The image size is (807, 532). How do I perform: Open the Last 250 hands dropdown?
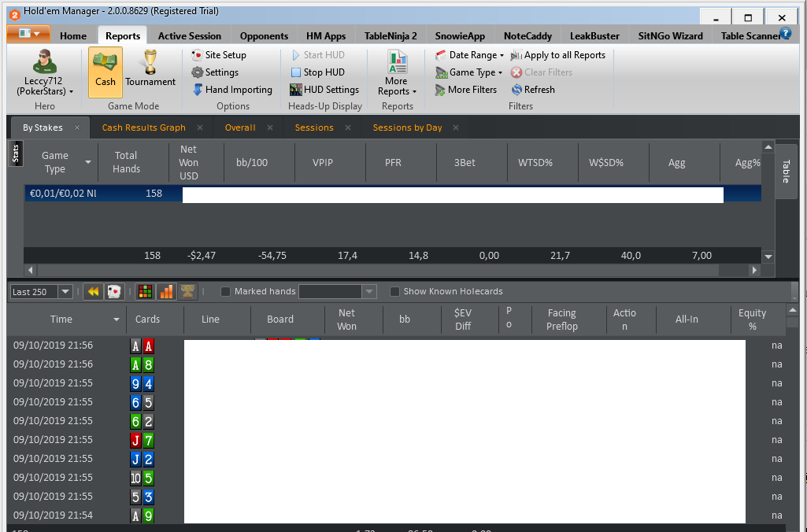(65, 292)
